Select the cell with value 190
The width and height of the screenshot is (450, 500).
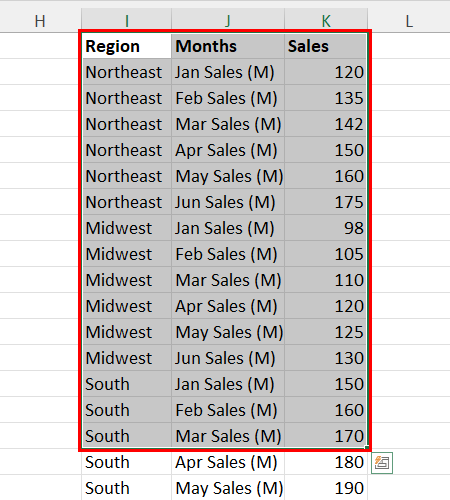[x=326, y=488]
